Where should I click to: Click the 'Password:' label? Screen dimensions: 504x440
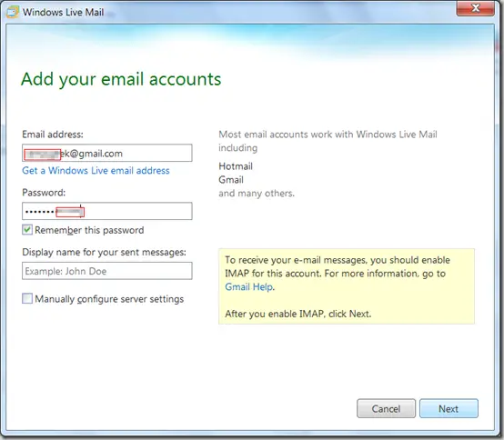pos(44,193)
